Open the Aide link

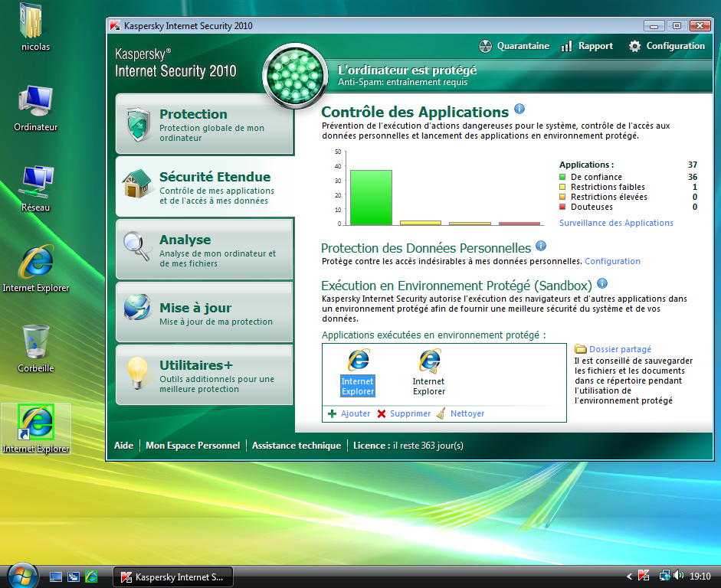pos(123,445)
